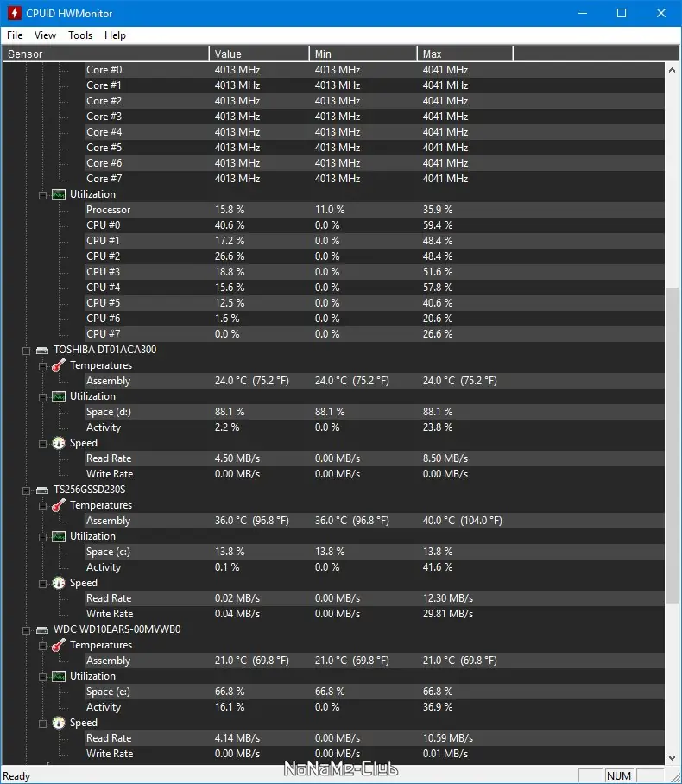Screen dimensions: 682x784
Task: Select the CPU #3 row
Action: click(374, 271)
